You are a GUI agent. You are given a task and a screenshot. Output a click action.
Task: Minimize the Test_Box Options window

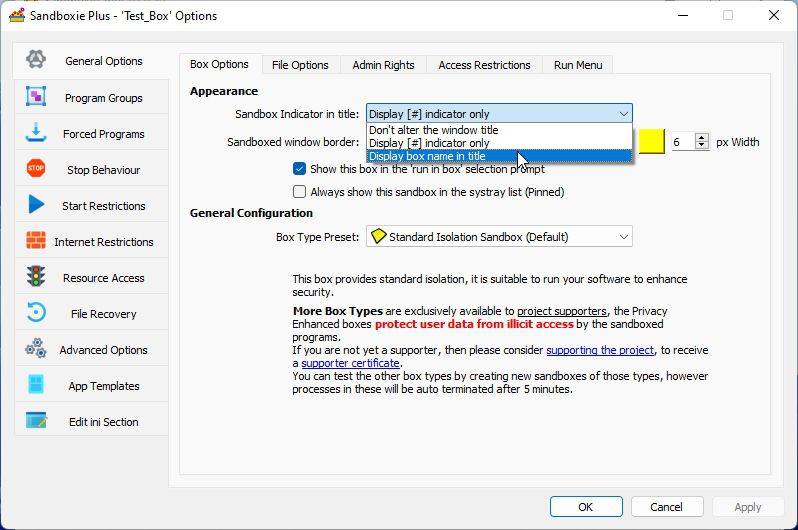click(x=683, y=15)
